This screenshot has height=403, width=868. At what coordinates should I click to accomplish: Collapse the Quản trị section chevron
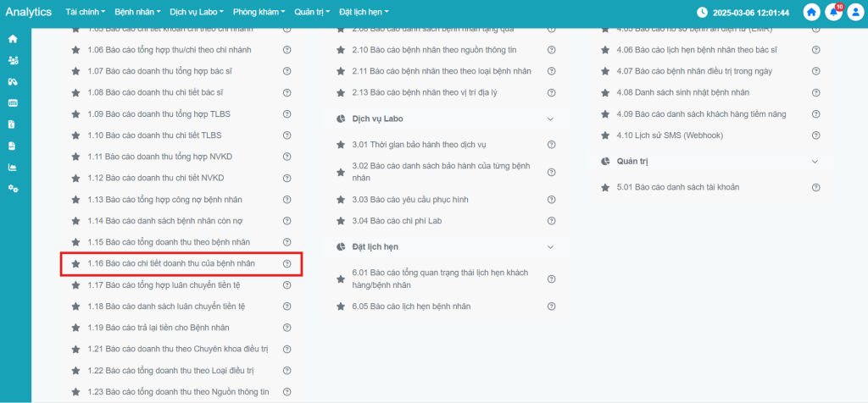click(x=815, y=161)
